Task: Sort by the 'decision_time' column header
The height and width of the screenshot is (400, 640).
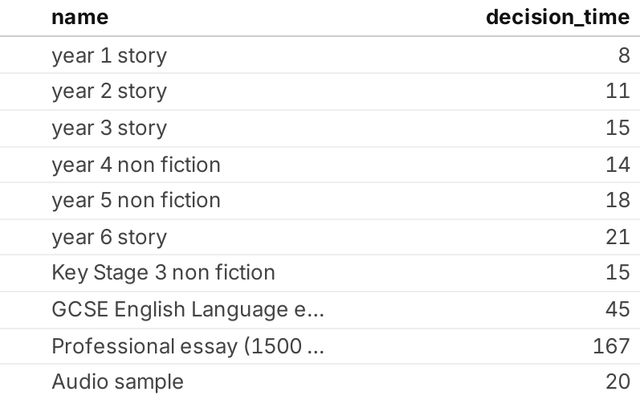Action: pos(557,18)
